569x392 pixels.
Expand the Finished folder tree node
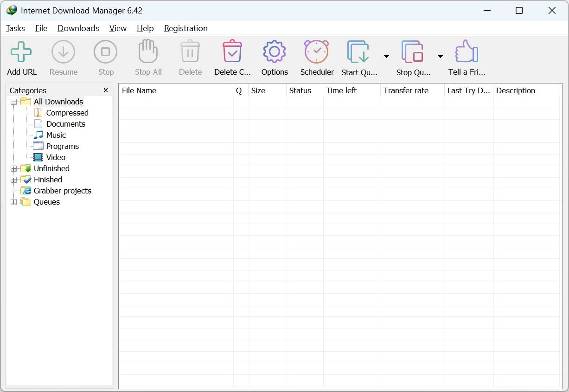13,180
